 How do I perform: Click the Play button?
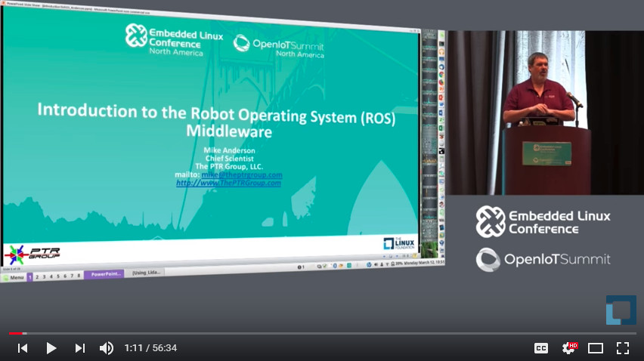click(x=51, y=348)
